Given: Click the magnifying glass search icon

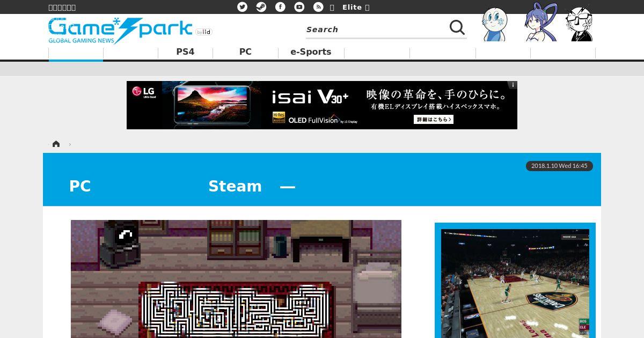Looking at the screenshot, I should click(457, 27).
